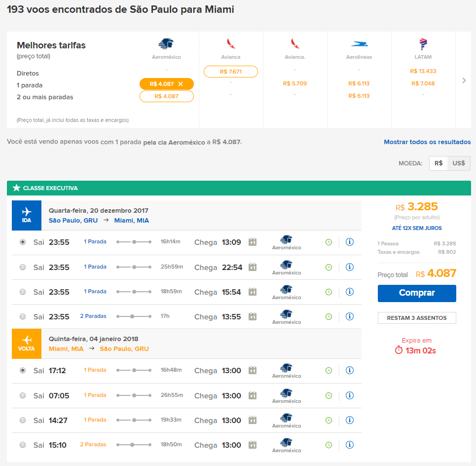Click LATAM airline logo in fares table
The height and width of the screenshot is (466, 476).
[423, 44]
